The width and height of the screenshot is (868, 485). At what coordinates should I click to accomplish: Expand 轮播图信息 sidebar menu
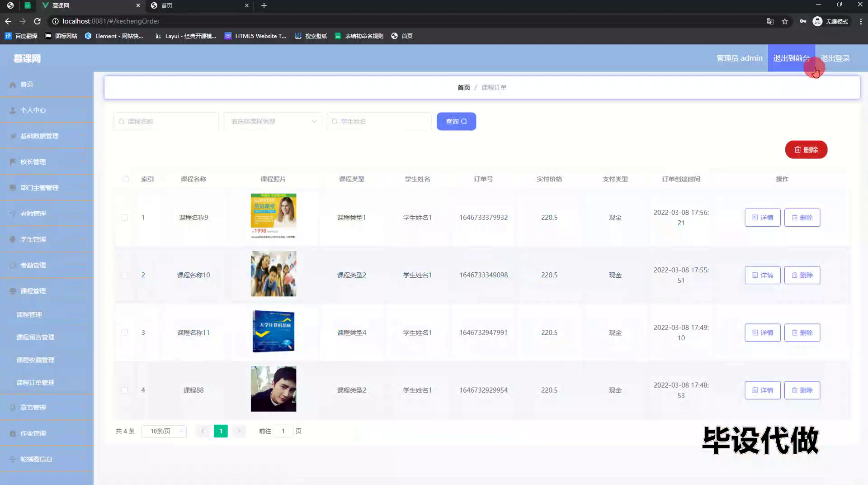tap(47, 459)
